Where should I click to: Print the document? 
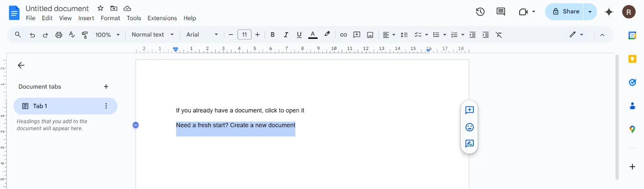click(59, 35)
